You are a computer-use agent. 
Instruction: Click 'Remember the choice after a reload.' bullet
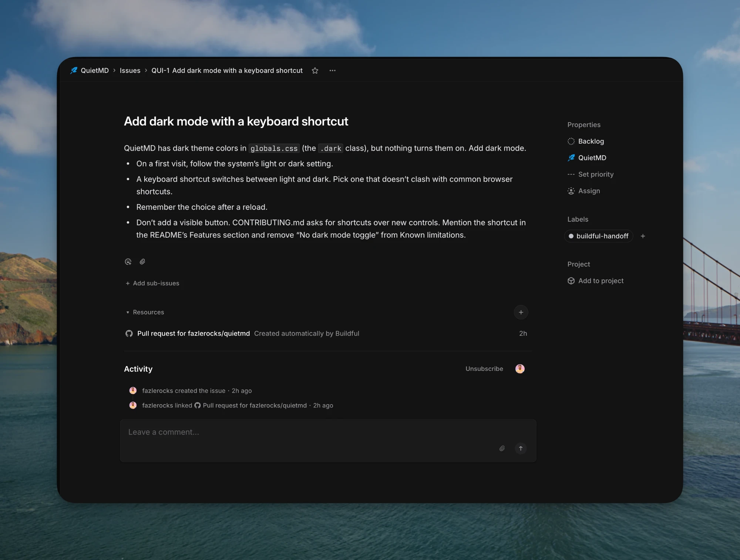(202, 207)
